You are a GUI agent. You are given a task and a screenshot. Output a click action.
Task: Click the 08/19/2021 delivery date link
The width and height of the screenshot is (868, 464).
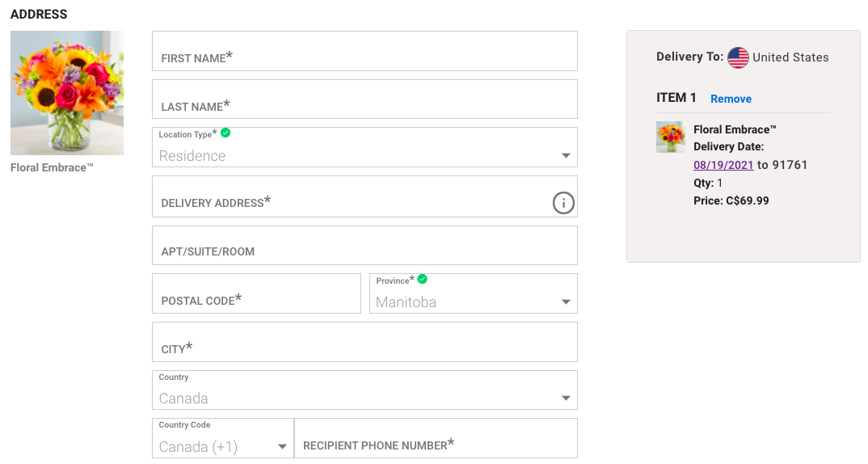click(x=723, y=165)
